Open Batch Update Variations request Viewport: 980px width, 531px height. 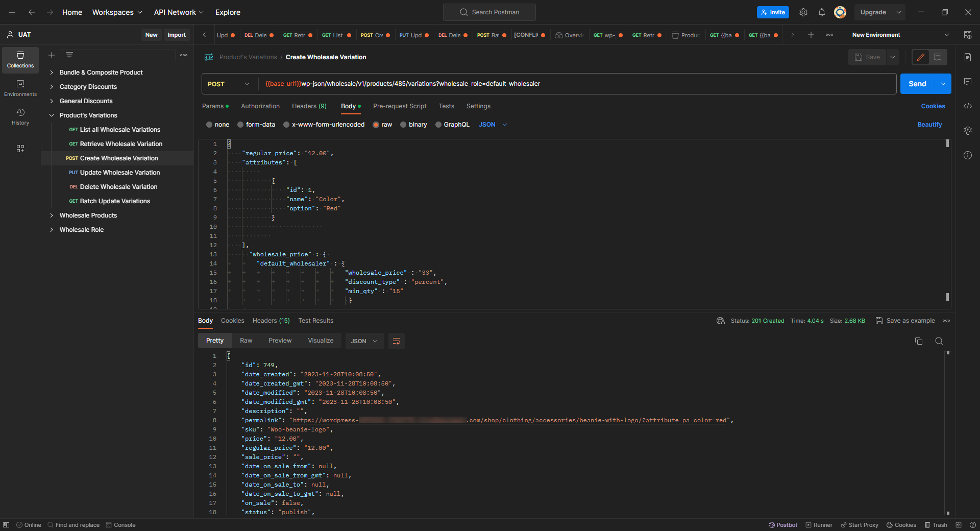114,201
